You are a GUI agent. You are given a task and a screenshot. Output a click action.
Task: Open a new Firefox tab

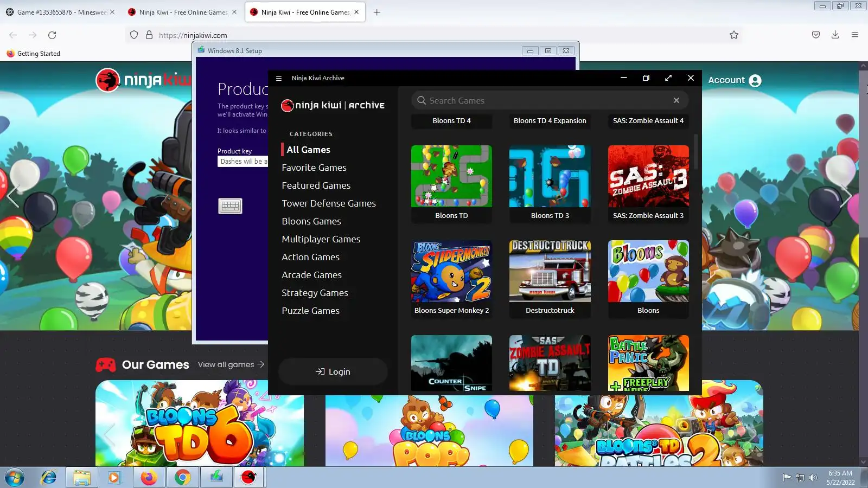pyautogui.click(x=377, y=12)
